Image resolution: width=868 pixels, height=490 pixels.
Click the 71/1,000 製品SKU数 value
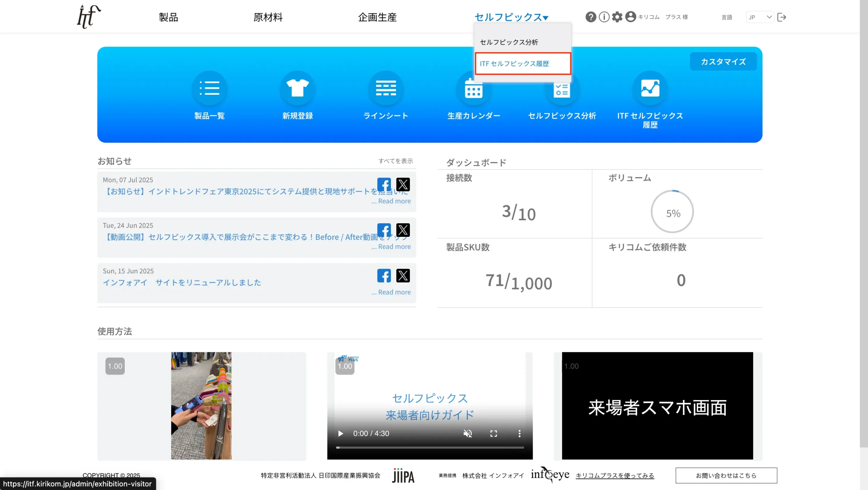(519, 282)
